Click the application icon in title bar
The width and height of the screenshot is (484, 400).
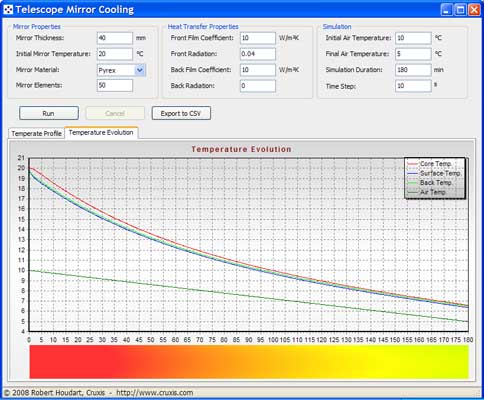8,10
